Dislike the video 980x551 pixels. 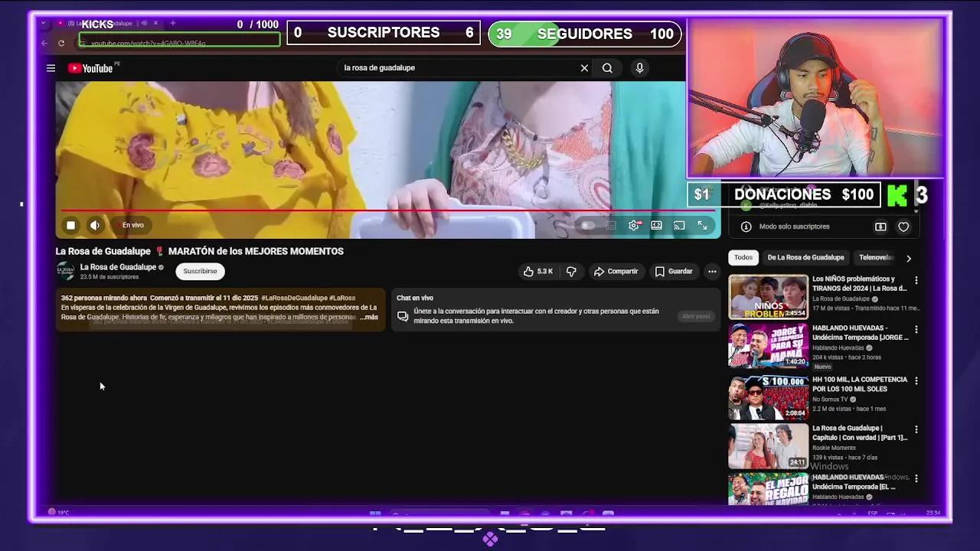pyautogui.click(x=571, y=272)
